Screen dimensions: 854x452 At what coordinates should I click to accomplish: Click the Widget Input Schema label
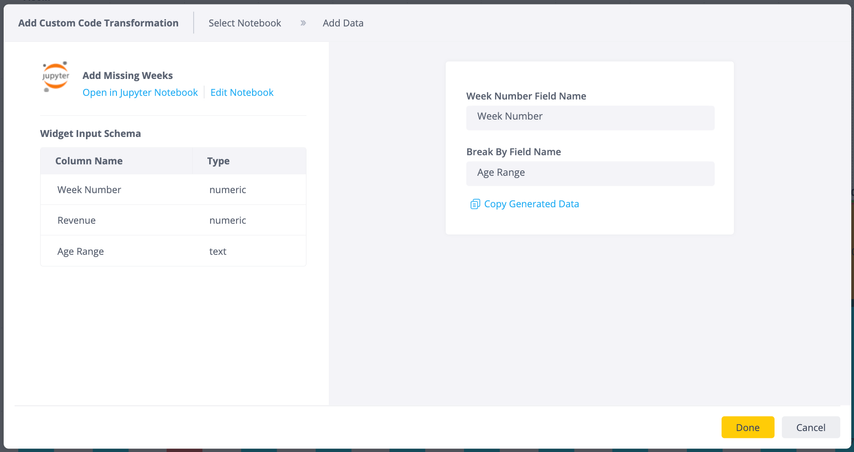click(90, 133)
